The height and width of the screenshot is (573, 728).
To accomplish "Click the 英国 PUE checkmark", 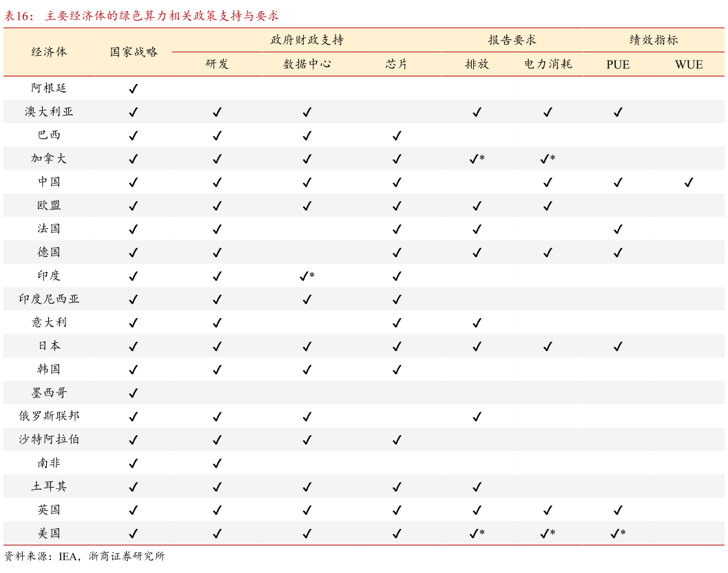I will [x=618, y=510].
